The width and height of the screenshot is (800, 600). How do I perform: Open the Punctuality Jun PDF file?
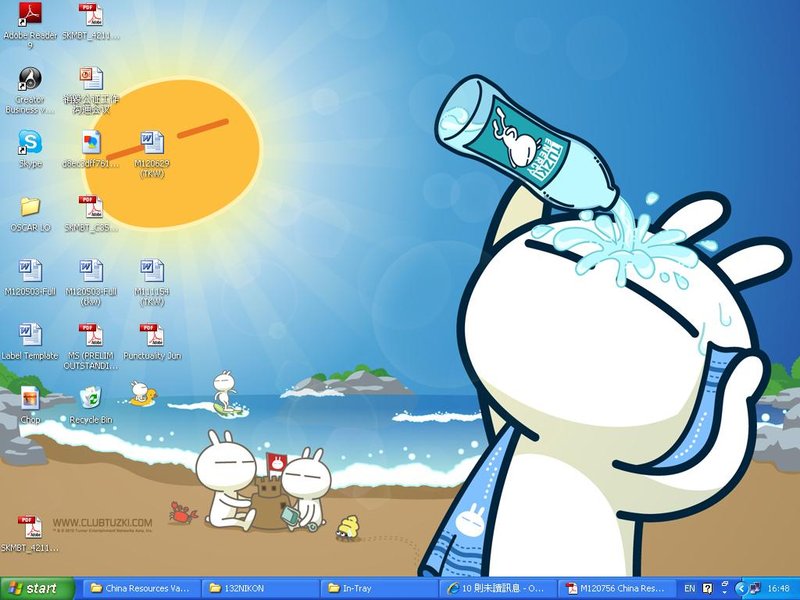click(x=152, y=342)
